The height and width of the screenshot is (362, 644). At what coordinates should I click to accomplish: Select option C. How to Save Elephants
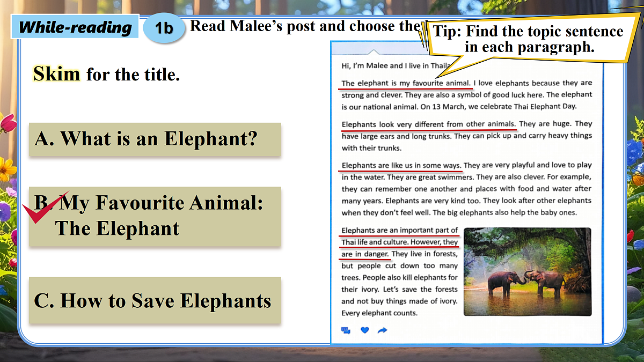point(155,300)
